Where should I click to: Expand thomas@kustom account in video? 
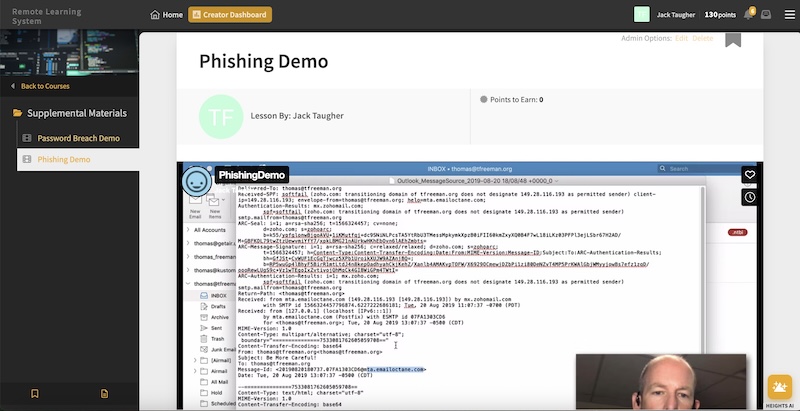coord(188,270)
